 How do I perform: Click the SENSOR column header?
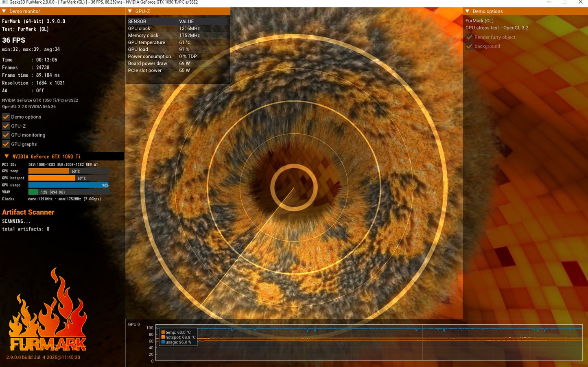point(137,22)
